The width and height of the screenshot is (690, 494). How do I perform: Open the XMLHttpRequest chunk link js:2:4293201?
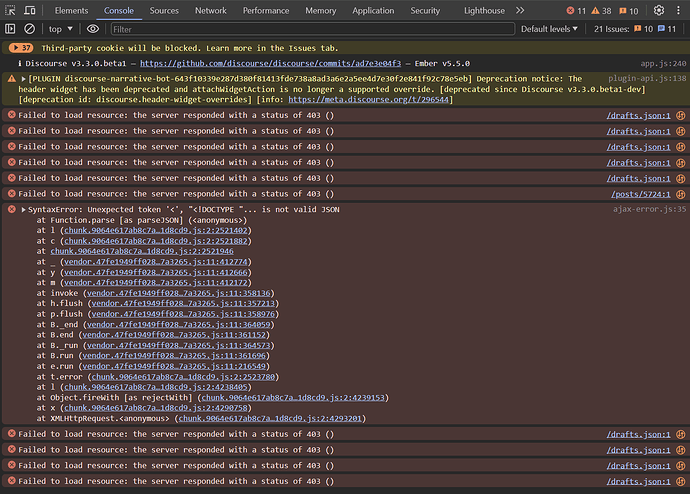pyautogui.click(x=270, y=419)
